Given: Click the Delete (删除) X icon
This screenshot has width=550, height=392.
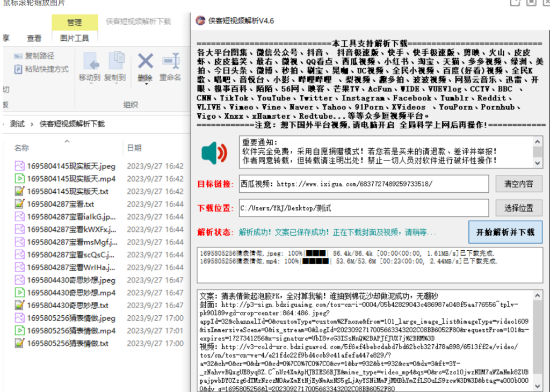Looking at the screenshot, I should (x=145, y=61).
